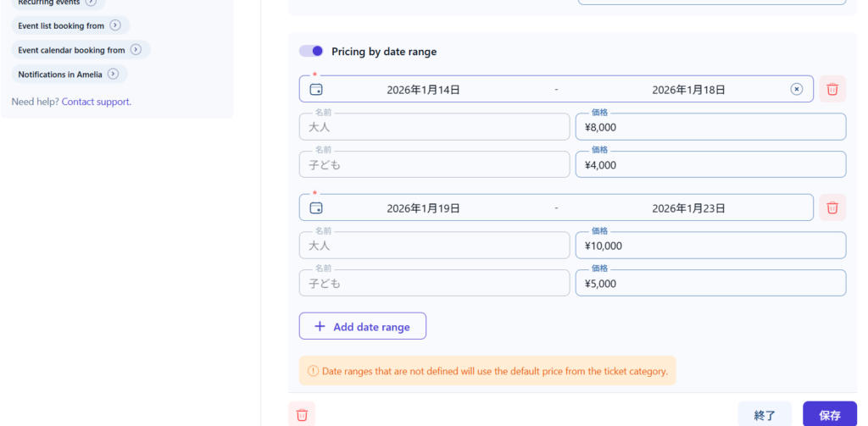Clear the first date range with X icon
Viewport: 868px width, 426px height.
click(796, 89)
